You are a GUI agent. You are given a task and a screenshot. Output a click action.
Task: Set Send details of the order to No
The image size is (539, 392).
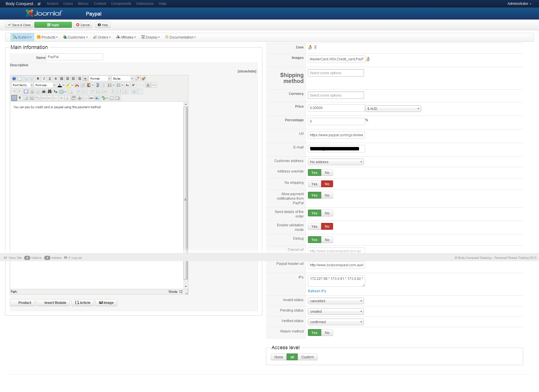click(327, 213)
